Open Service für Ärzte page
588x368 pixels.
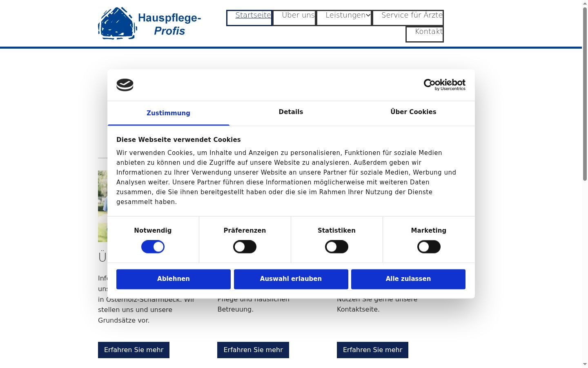408,18
